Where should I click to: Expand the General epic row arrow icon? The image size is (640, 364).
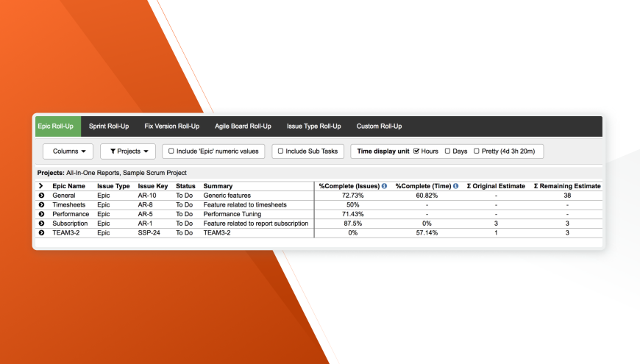pos(42,196)
